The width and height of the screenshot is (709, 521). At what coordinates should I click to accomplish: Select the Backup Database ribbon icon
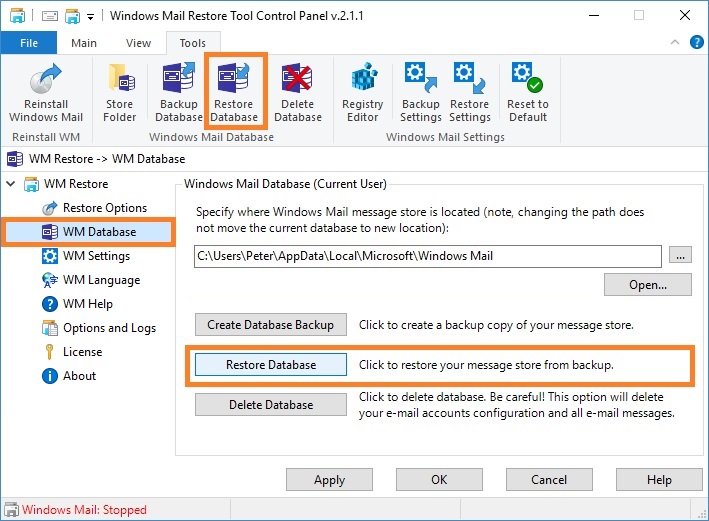click(x=179, y=92)
